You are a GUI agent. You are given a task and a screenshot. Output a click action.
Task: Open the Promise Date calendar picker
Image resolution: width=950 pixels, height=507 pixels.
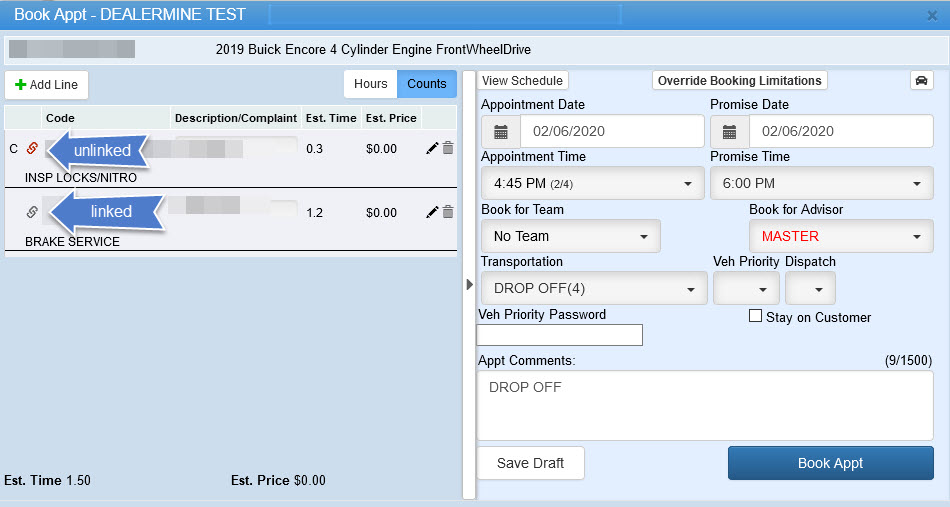[730, 132]
